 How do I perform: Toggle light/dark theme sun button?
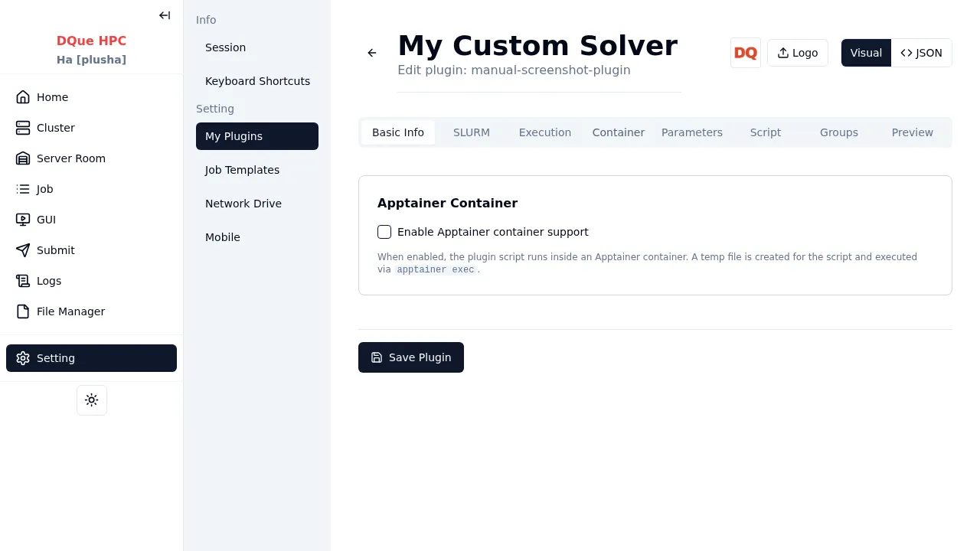(x=92, y=400)
